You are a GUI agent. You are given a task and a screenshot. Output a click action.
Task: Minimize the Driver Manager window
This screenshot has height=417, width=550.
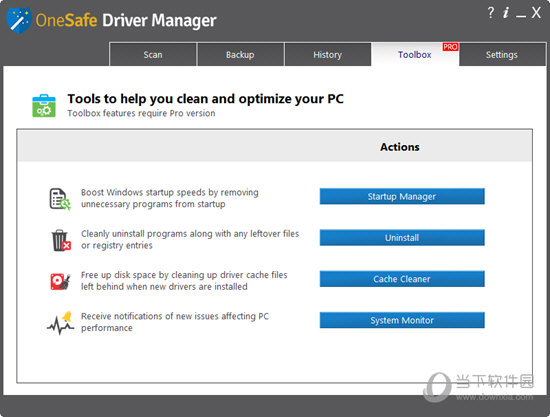tap(521, 14)
